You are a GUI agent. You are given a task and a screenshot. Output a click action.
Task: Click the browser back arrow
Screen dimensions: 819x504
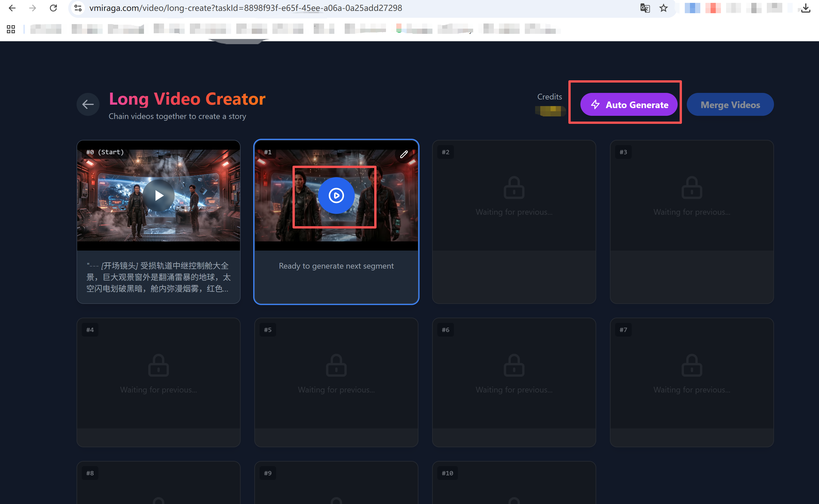click(x=12, y=8)
